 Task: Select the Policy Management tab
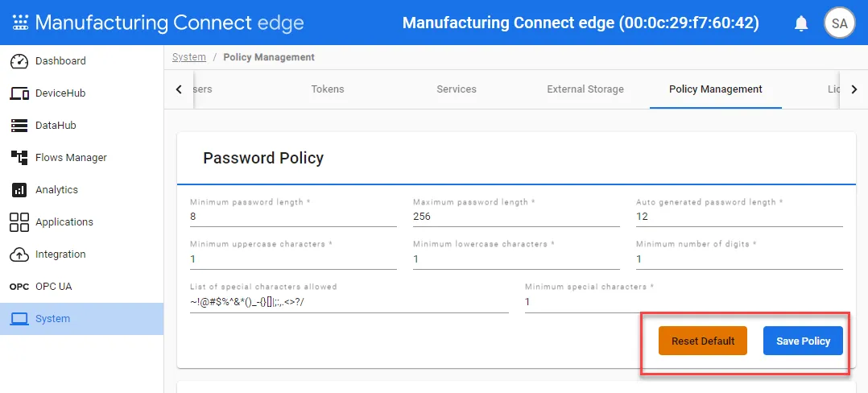(x=715, y=89)
